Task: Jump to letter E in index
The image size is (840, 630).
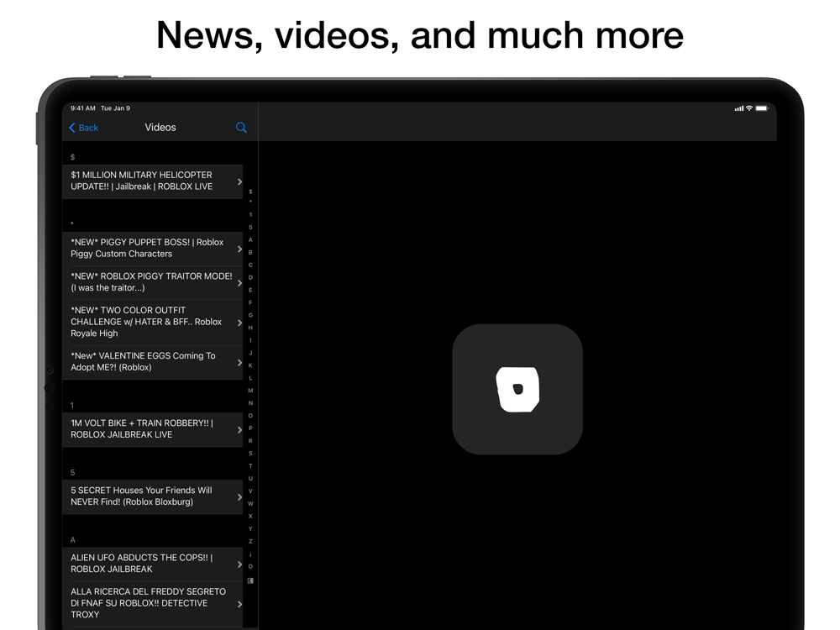Action: (250, 290)
